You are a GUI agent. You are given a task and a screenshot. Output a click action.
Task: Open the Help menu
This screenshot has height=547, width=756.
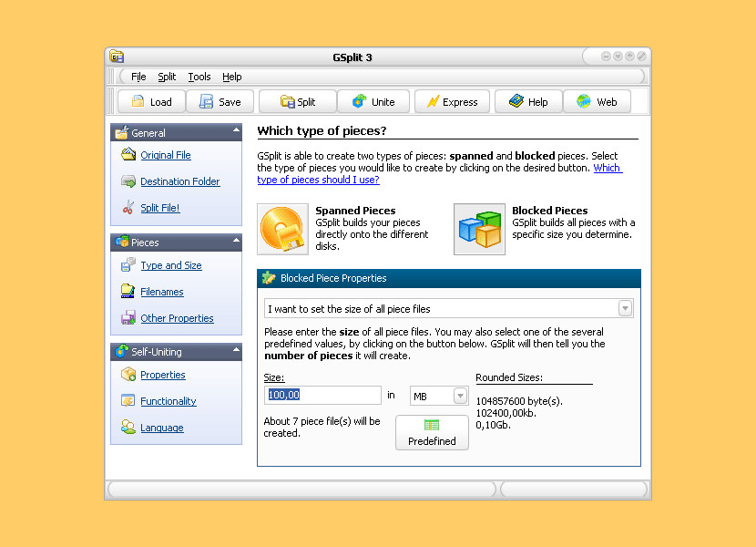pyautogui.click(x=232, y=77)
